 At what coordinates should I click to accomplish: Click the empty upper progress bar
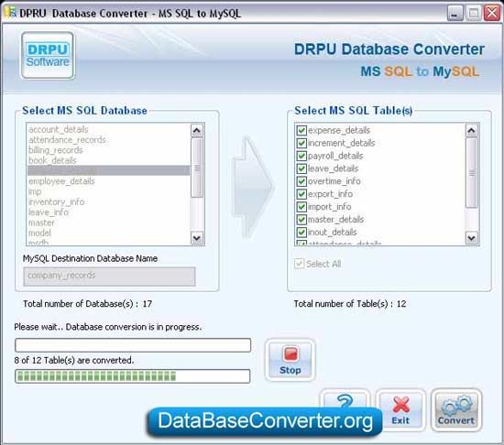[133, 345]
